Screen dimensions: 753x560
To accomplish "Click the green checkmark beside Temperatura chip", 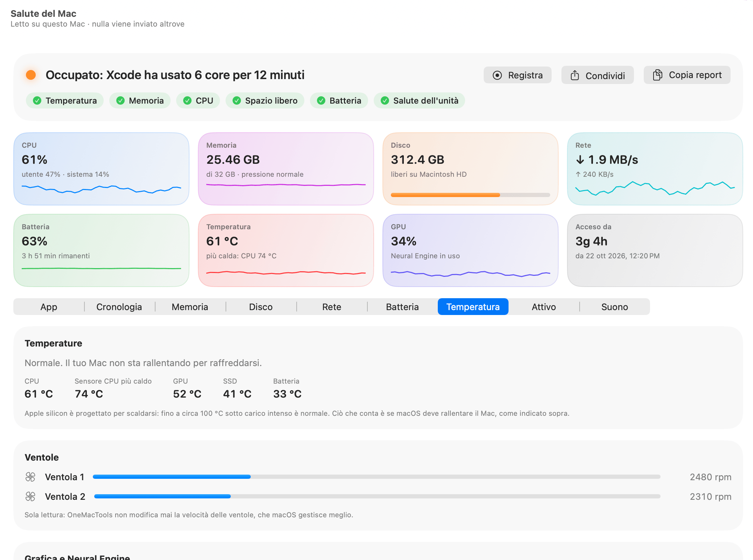I will [37, 101].
